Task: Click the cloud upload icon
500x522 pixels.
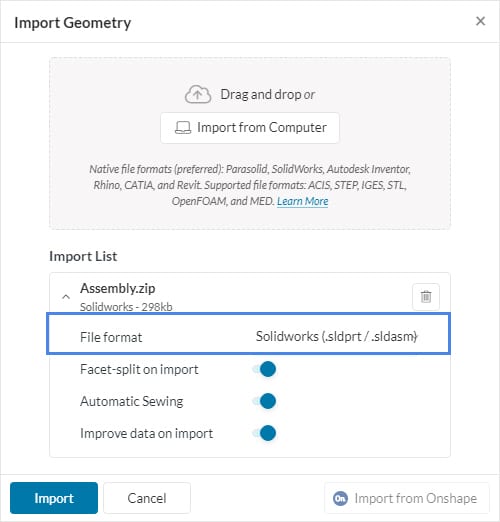Action: pos(198,94)
